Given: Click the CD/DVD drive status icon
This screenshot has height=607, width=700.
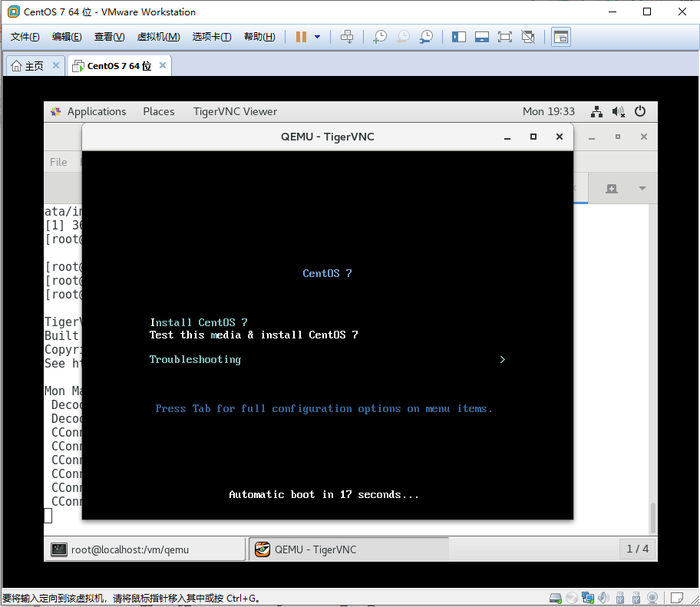Looking at the screenshot, I should 571,598.
